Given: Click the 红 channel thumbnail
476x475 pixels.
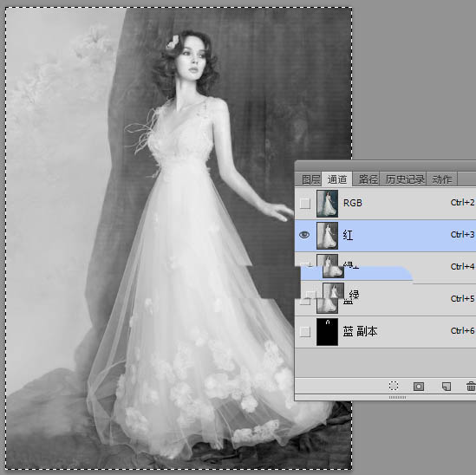Looking at the screenshot, I should (327, 236).
